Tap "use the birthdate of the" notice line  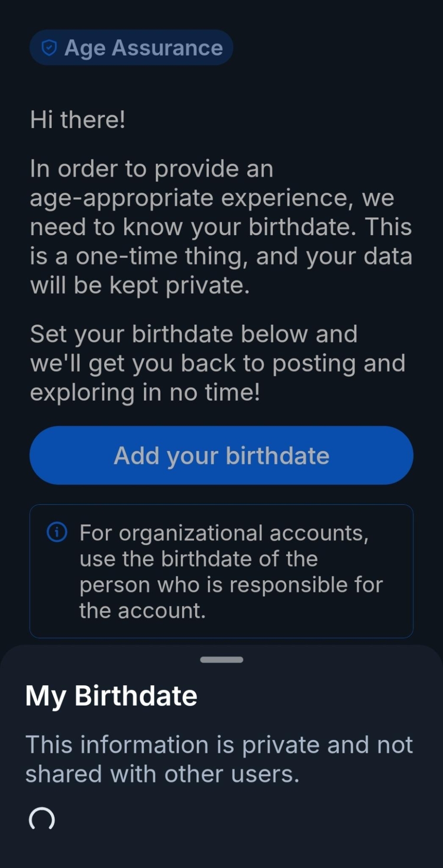(x=198, y=559)
